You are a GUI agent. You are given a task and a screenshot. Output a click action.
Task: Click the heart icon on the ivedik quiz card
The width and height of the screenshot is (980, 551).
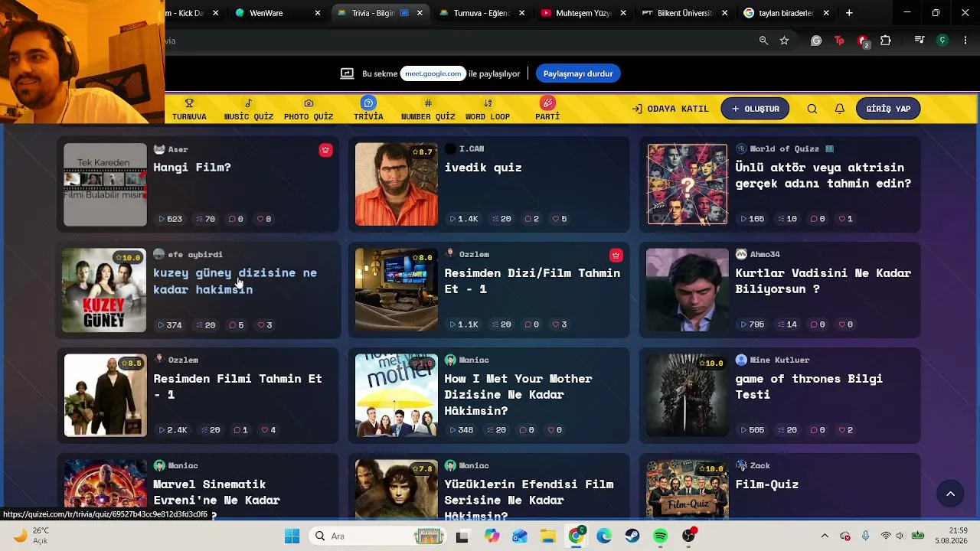555,219
